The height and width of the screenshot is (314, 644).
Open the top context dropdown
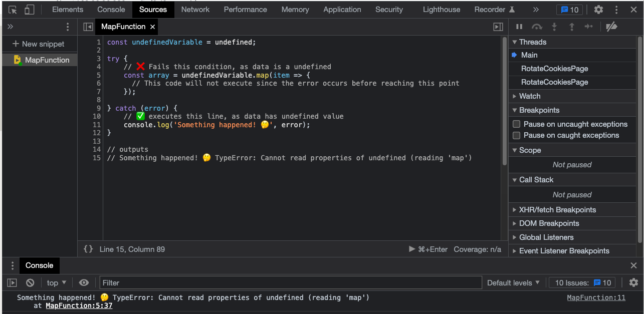tap(56, 283)
